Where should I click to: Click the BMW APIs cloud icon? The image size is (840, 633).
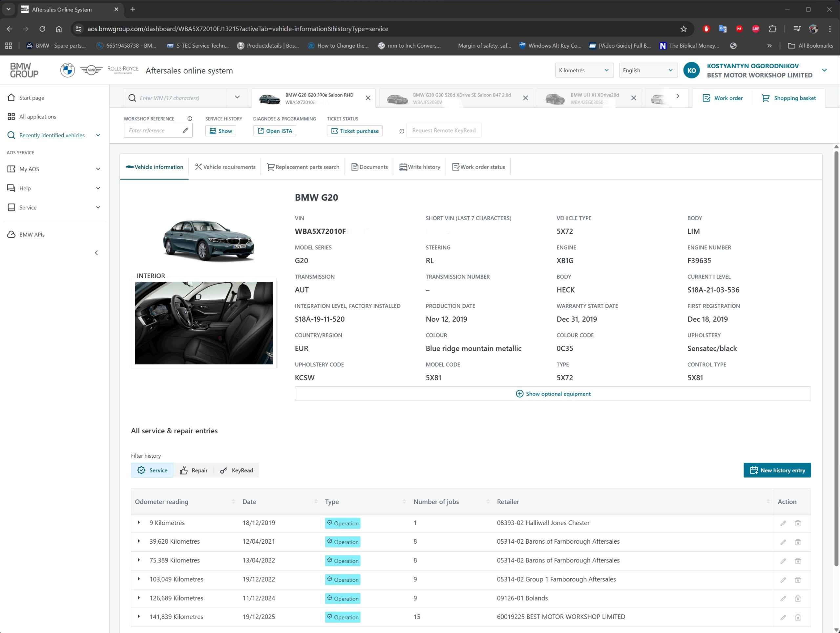[x=11, y=234]
